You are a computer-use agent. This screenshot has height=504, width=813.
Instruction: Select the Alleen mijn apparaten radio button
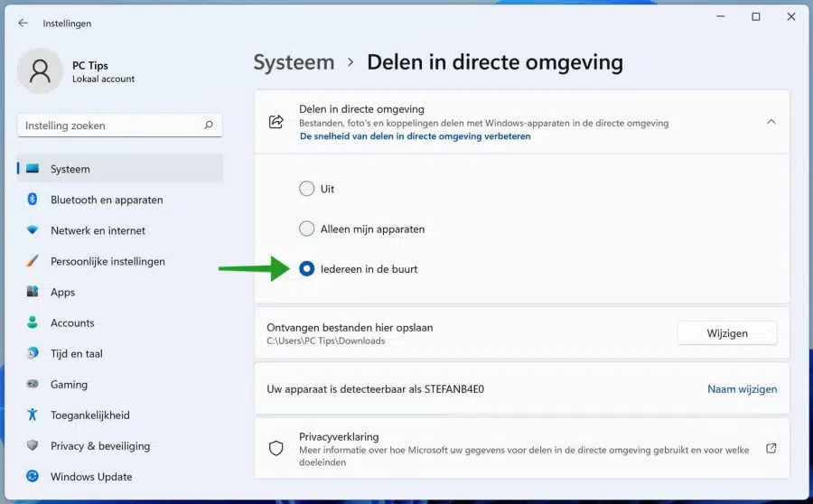tap(306, 229)
